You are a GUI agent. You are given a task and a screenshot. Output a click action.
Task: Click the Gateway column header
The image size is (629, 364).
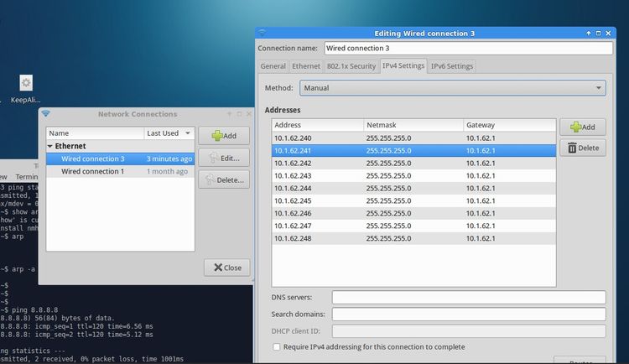[x=509, y=125]
